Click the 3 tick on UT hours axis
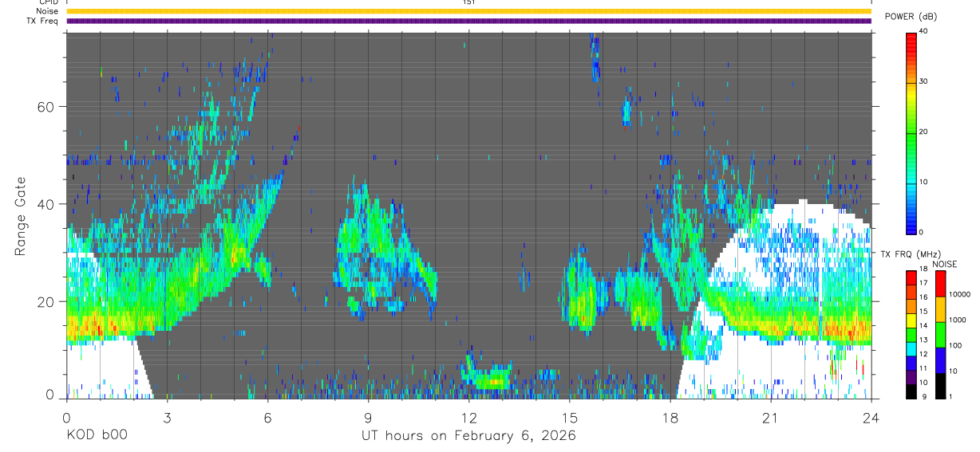 168,416
